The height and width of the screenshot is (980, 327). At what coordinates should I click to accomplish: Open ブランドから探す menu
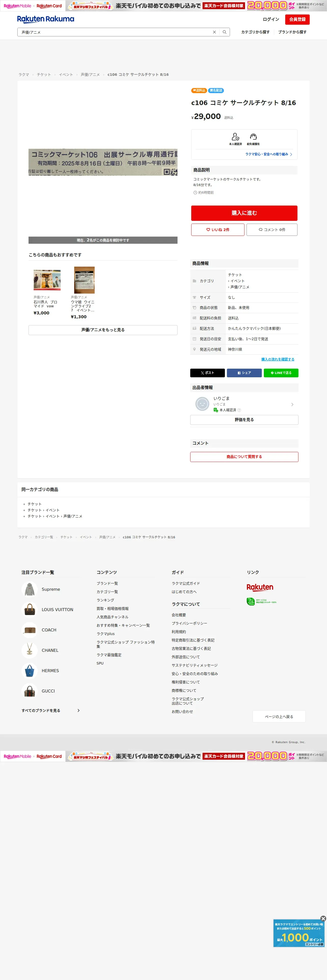tap(292, 32)
